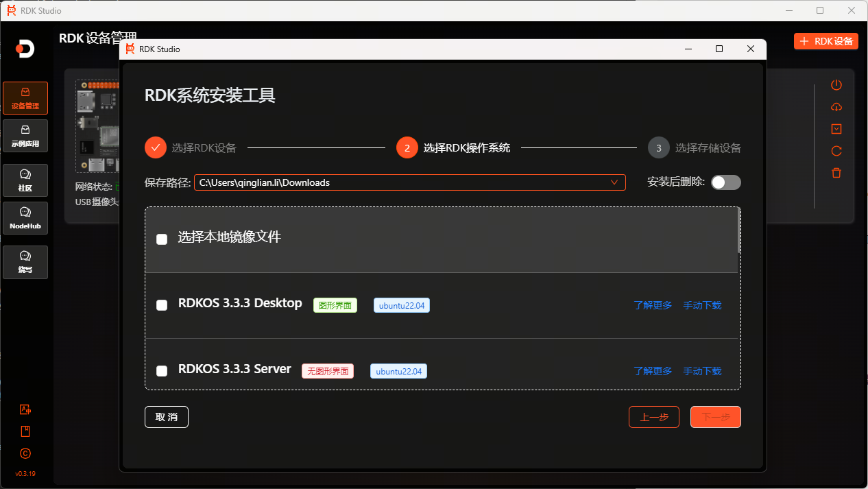Check the RDKOS 3.3.3 Desktop option
The height and width of the screenshot is (489, 868).
pyautogui.click(x=162, y=305)
